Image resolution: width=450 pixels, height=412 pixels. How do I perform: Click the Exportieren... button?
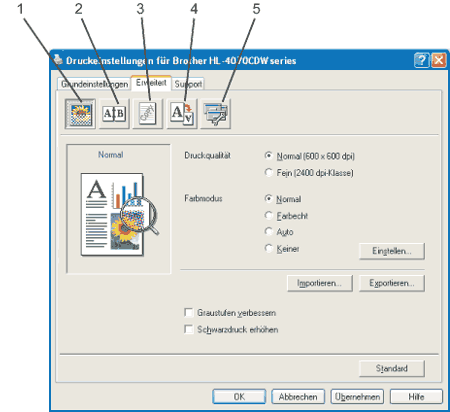pyautogui.click(x=392, y=283)
